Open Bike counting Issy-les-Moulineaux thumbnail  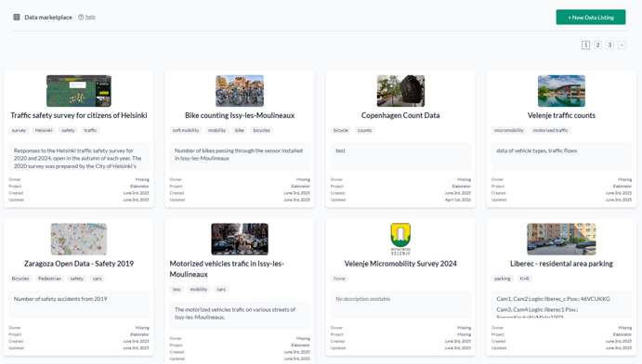click(x=240, y=91)
